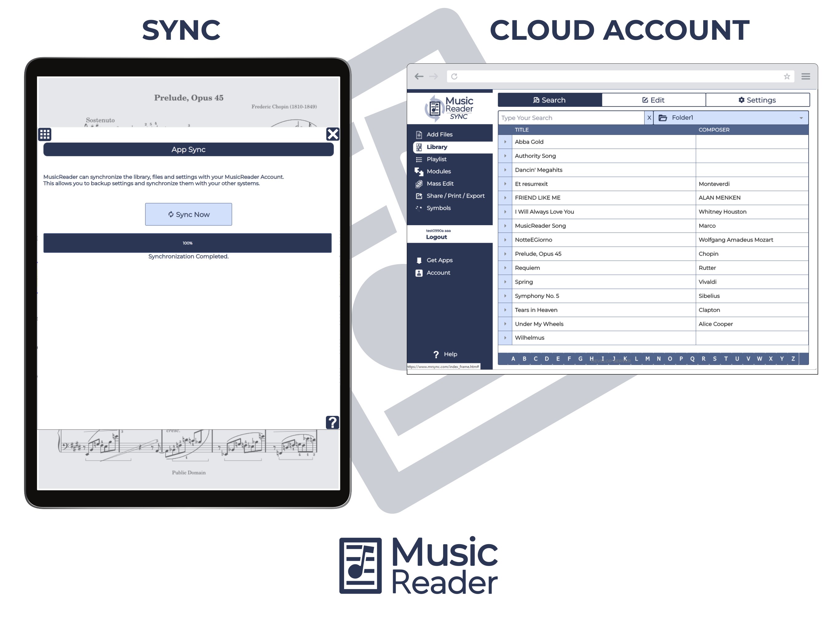Click the 100% sync progress bar
Viewport: 840px width, 630px height.
click(187, 243)
